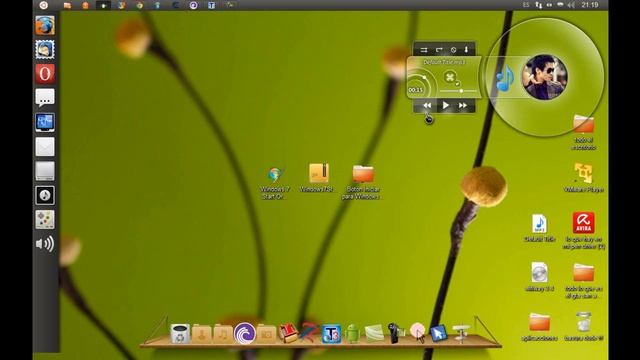The height and width of the screenshot is (360, 640).
Task: Start playback with the play button
Action: (445, 106)
